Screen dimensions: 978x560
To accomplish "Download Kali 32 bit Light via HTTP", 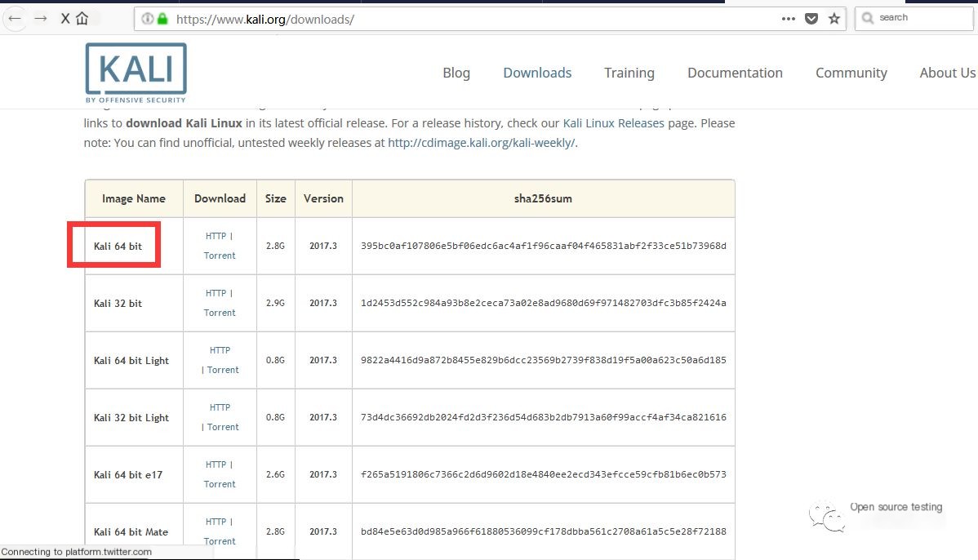I will point(220,407).
